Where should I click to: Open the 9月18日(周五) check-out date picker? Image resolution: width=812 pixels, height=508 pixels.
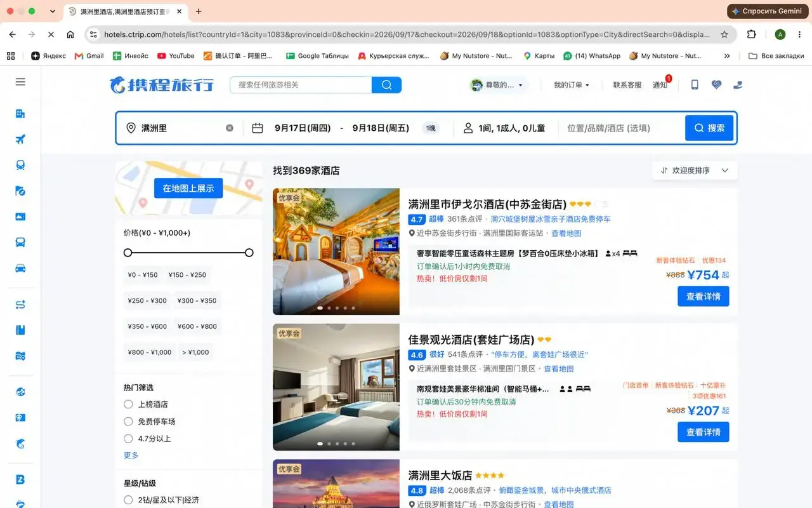[x=381, y=128]
